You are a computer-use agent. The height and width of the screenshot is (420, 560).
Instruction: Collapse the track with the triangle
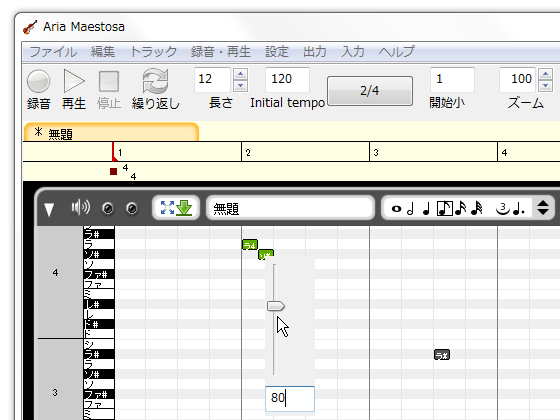(x=49, y=209)
